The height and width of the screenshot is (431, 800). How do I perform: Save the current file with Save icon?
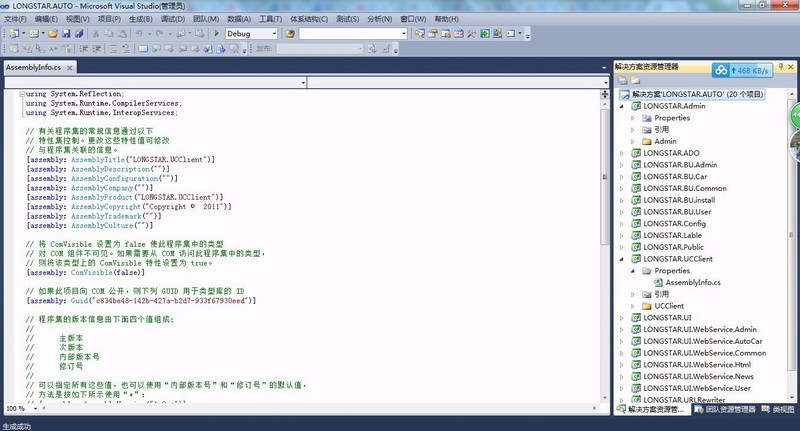pyautogui.click(x=66, y=34)
